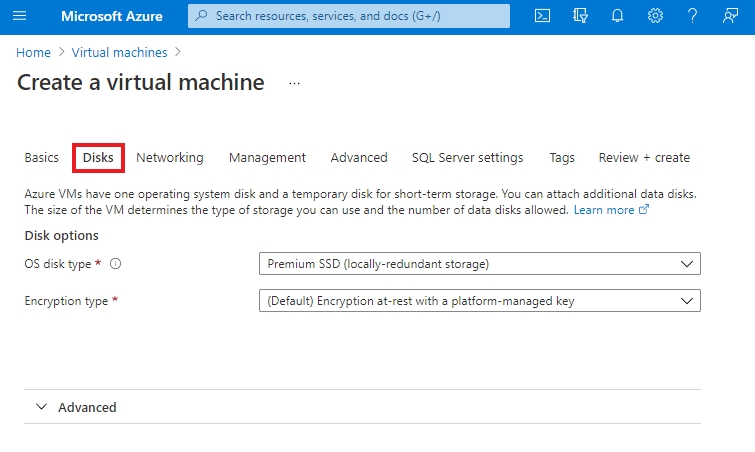Go to the Management tab

267,158
